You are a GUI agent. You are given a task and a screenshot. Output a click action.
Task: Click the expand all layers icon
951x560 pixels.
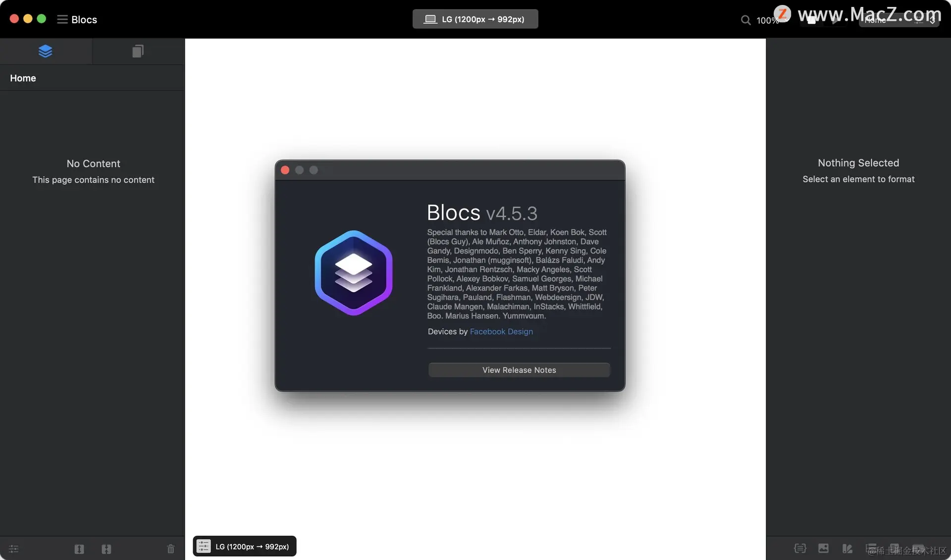point(79,549)
